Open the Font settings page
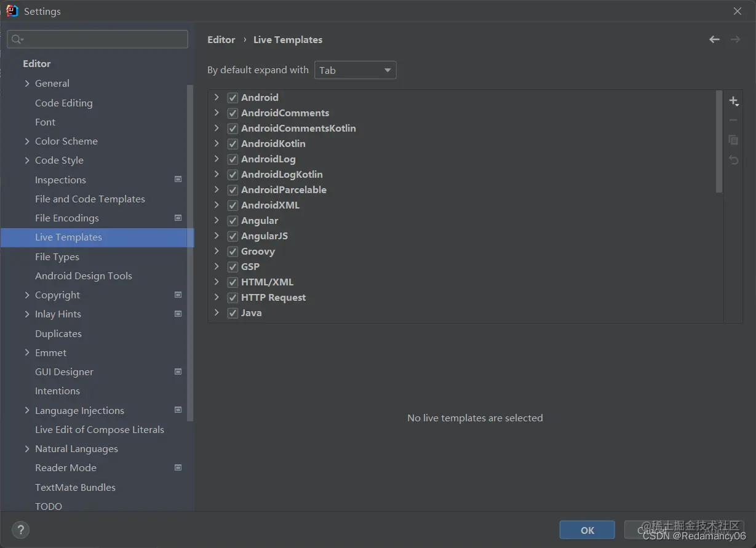The width and height of the screenshot is (756, 548). pos(45,122)
